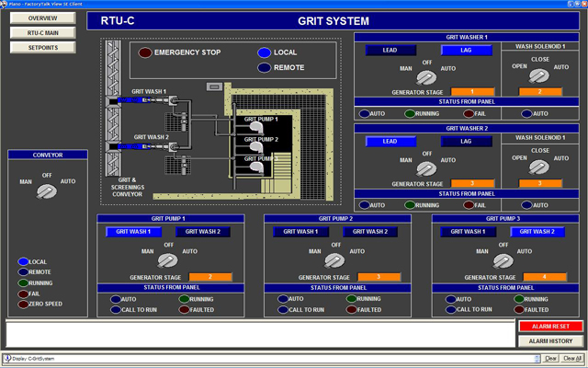This screenshot has height=368, width=588.
Task: Click the Conveyor MAN/OFF/AUTO selector knob
Action: click(x=45, y=190)
